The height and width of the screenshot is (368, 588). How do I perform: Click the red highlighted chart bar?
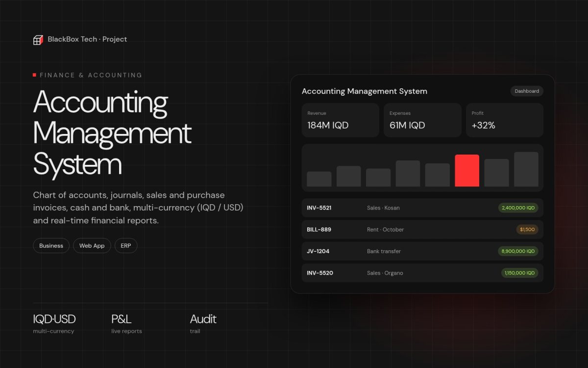pyautogui.click(x=467, y=171)
